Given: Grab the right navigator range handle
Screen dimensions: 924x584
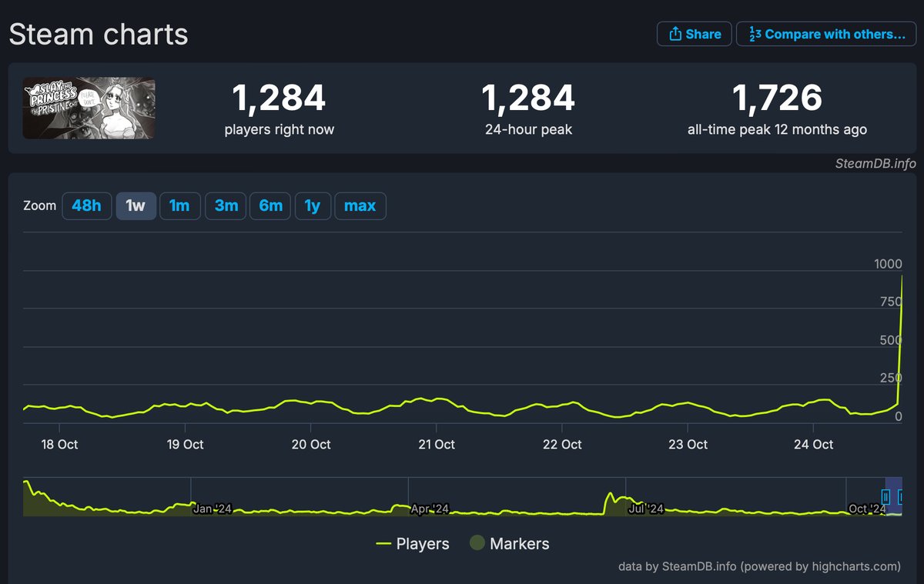Looking at the screenshot, I should [x=902, y=497].
